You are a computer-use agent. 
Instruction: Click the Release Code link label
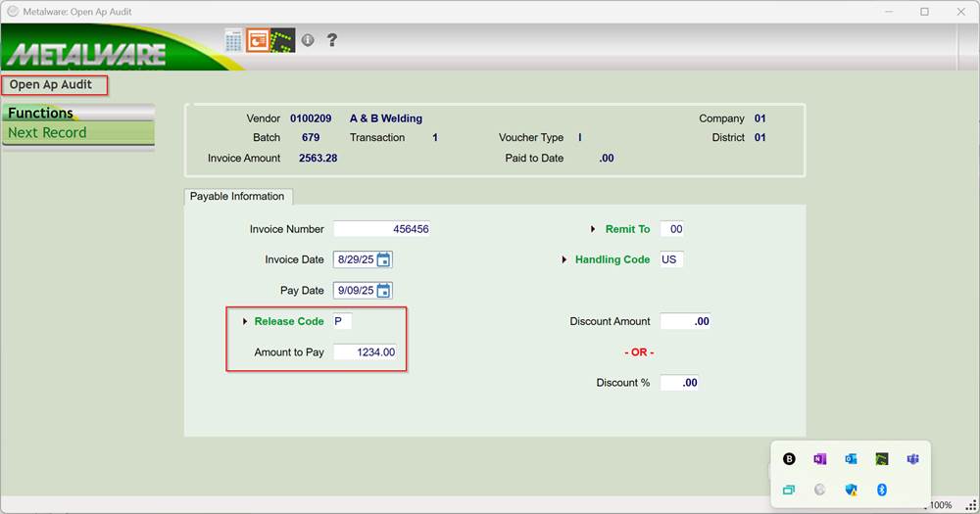(289, 322)
